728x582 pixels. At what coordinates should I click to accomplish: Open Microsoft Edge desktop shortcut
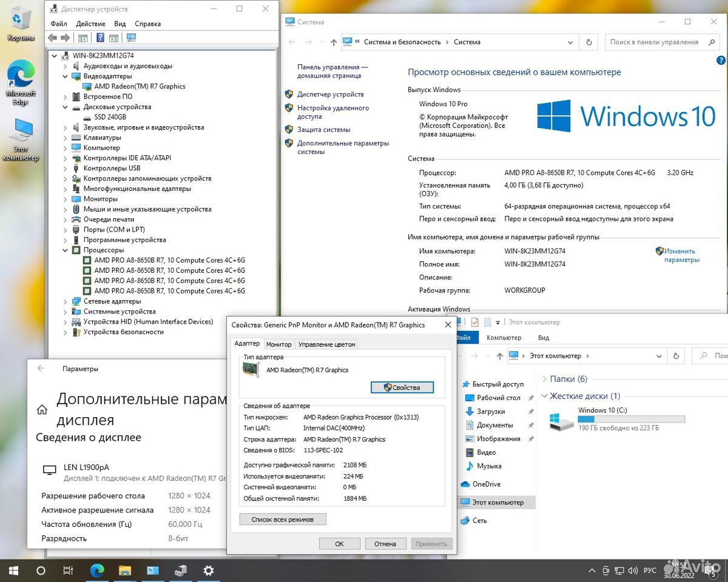tap(21, 83)
